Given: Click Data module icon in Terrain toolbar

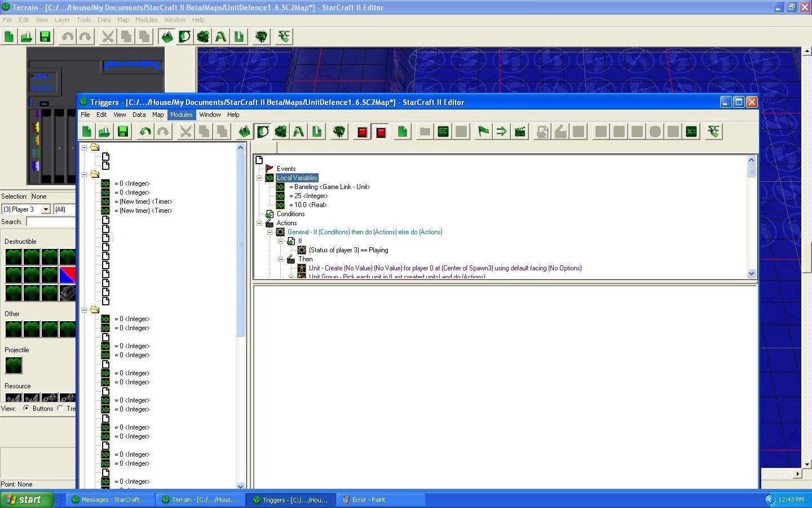Looking at the screenshot, I should coord(202,37).
